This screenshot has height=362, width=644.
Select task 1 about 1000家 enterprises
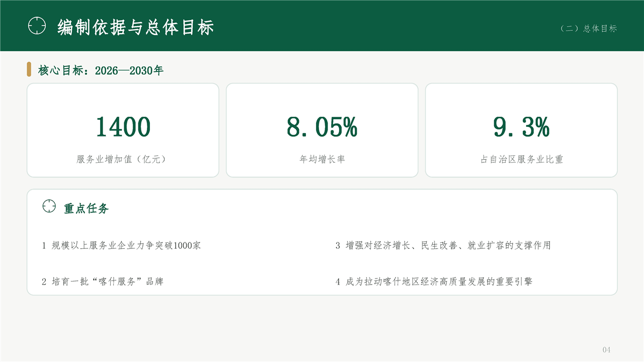(x=121, y=245)
